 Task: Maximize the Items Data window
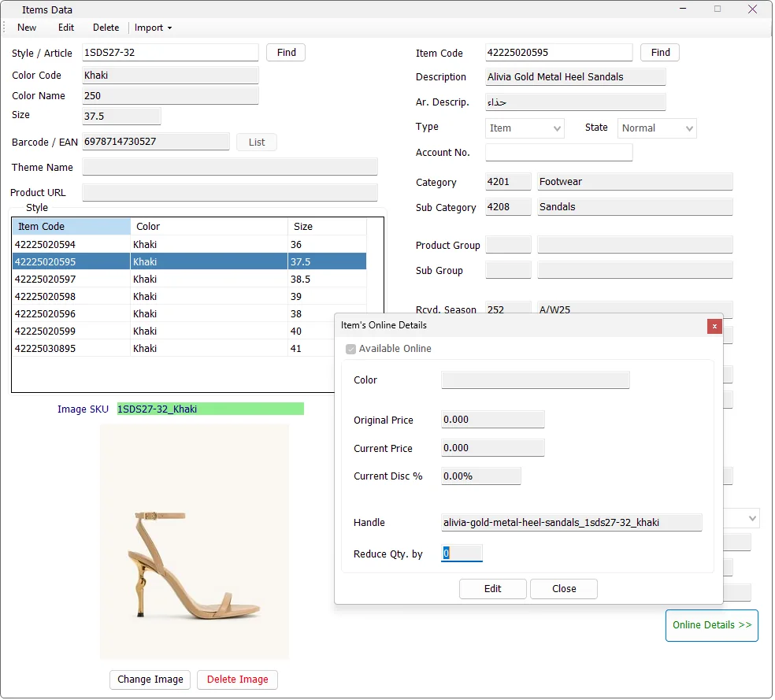click(x=718, y=9)
